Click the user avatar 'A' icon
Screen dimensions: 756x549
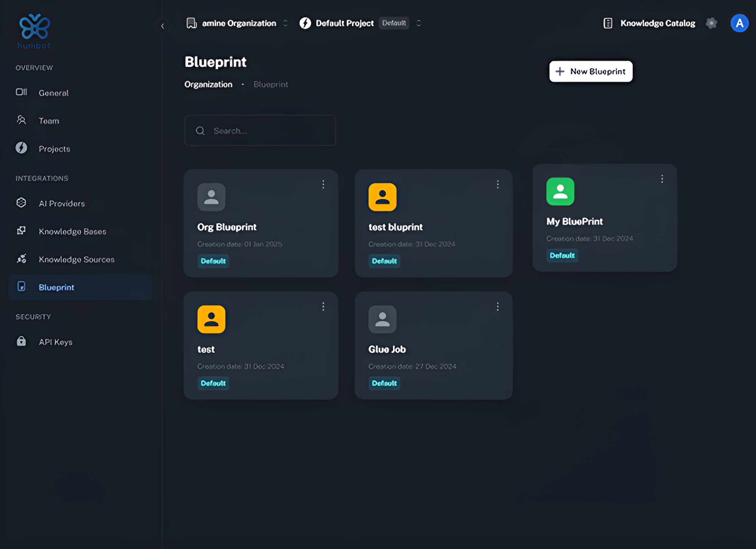[x=739, y=23]
